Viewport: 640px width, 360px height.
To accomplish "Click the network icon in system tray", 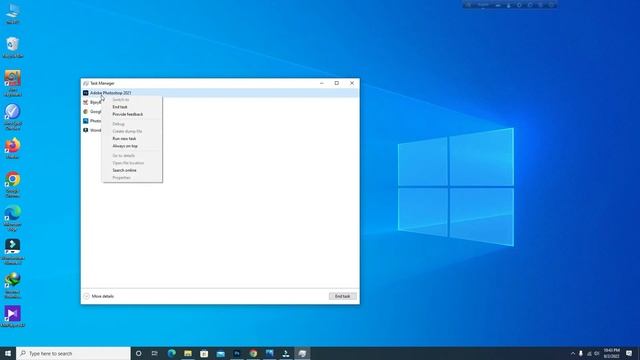I will point(589,353).
